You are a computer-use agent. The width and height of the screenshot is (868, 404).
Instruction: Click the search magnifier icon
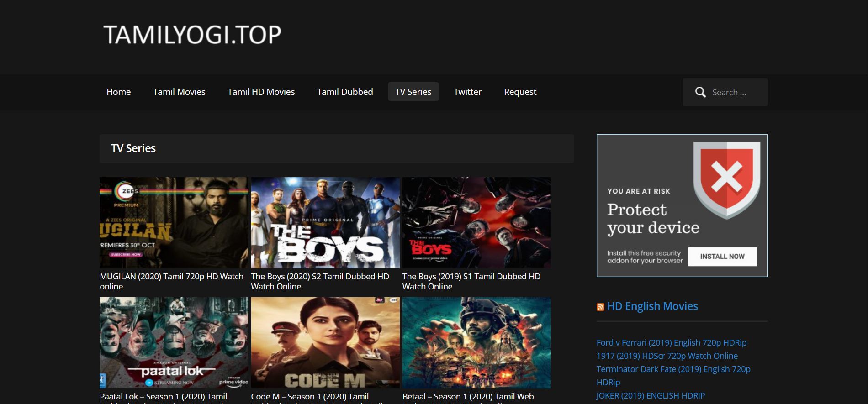[x=700, y=92]
